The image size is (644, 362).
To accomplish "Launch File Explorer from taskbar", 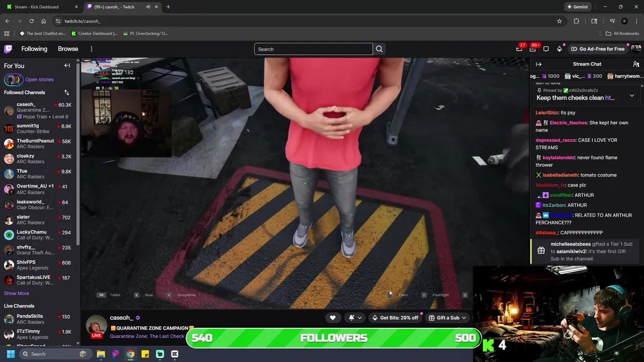I will click(101, 354).
